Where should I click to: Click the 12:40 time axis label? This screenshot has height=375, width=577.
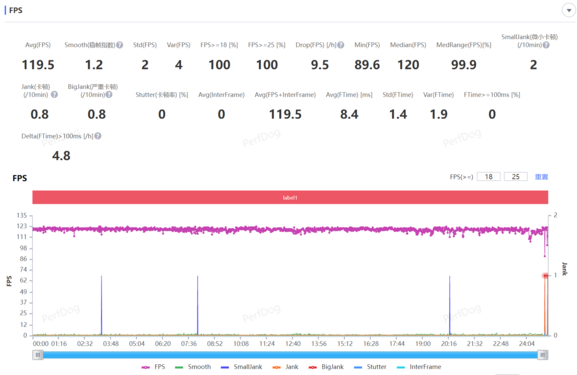coord(293,344)
